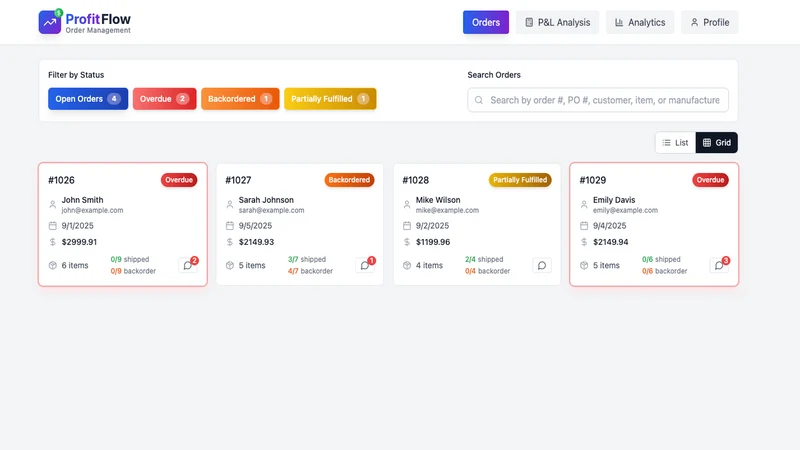Screen dimensions: 800x450
Task: Click Partially Fulfilled badge on order #1028
Action: click(x=520, y=180)
